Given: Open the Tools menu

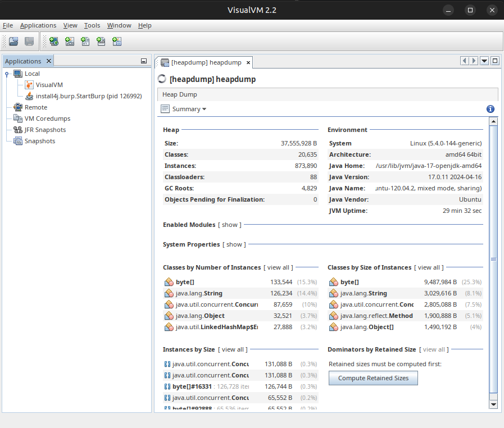Looking at the screenshot, I should click(x=92, y=25).
